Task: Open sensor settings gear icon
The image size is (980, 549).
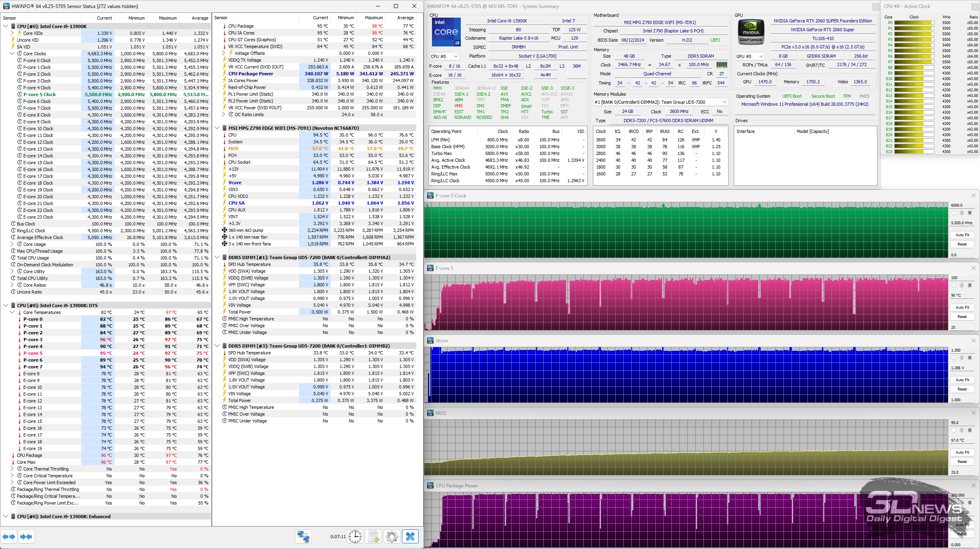Action: coord(392,537)
